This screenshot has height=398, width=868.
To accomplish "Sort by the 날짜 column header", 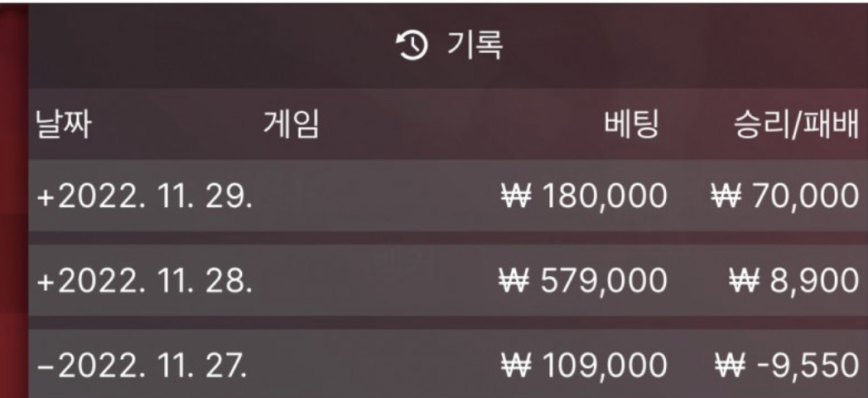I will [x=63, y=126].
